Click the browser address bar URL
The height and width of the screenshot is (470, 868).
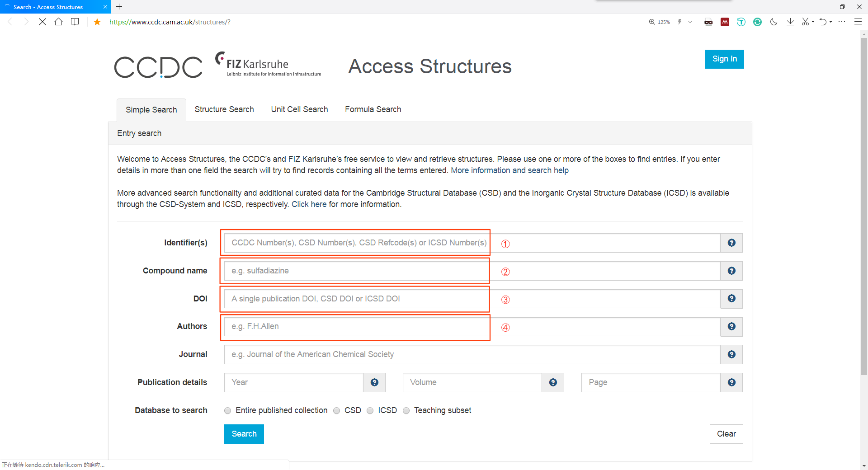170,22
